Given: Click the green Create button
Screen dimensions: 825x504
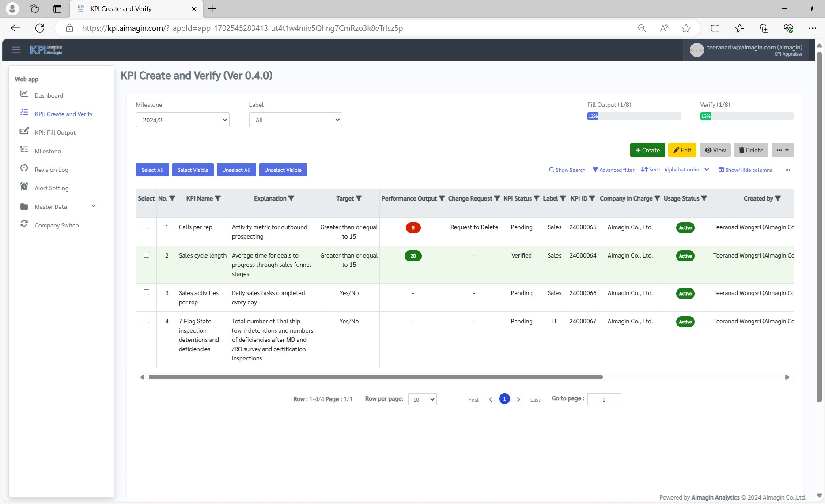Looking at the screenshot, I should 647,150.
